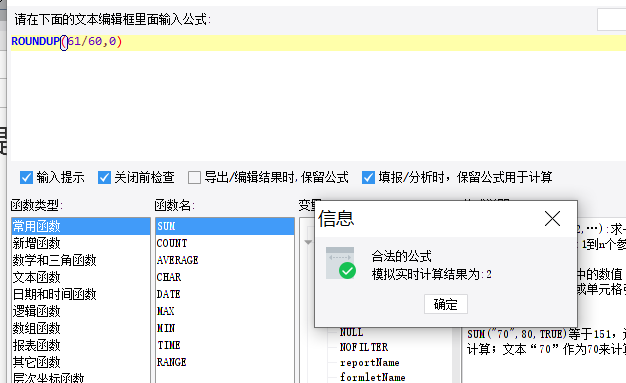Select 数学和三角函数 category

81,260
